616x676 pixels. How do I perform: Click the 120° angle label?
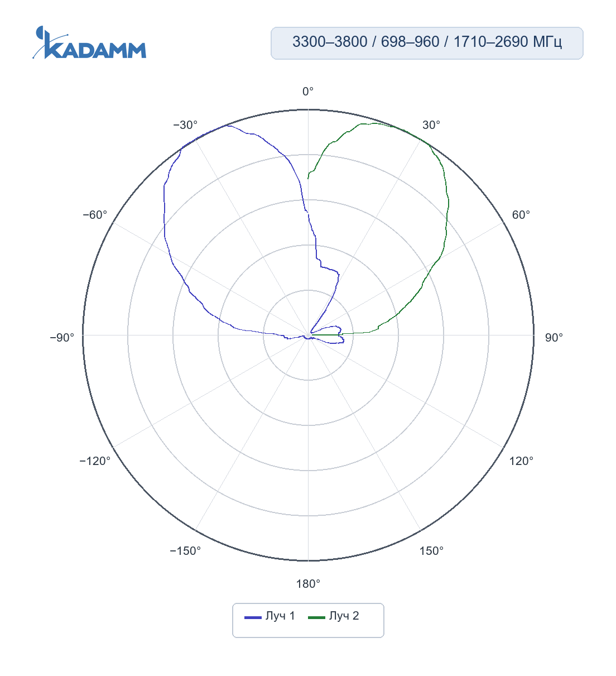tap(522, 461)
